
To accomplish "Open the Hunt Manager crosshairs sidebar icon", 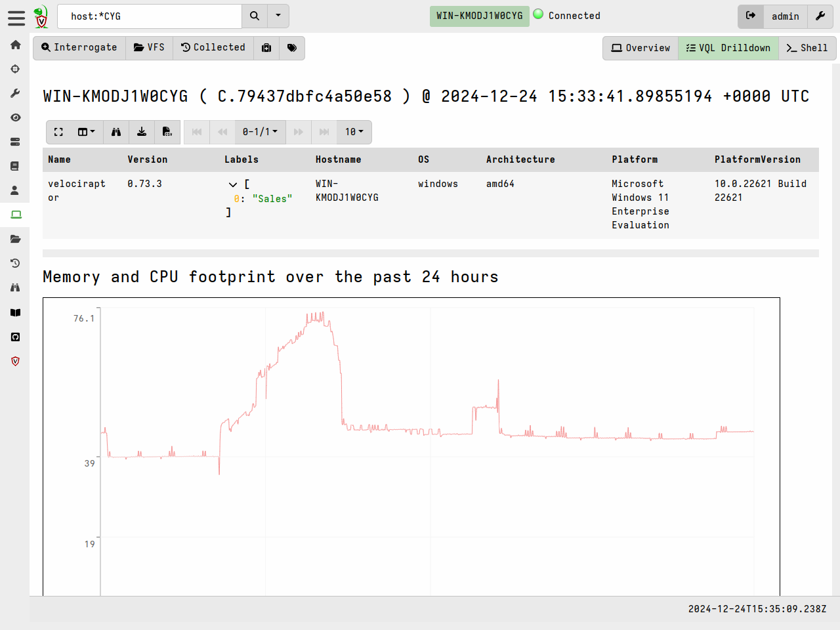I will [x=15, y=69].
